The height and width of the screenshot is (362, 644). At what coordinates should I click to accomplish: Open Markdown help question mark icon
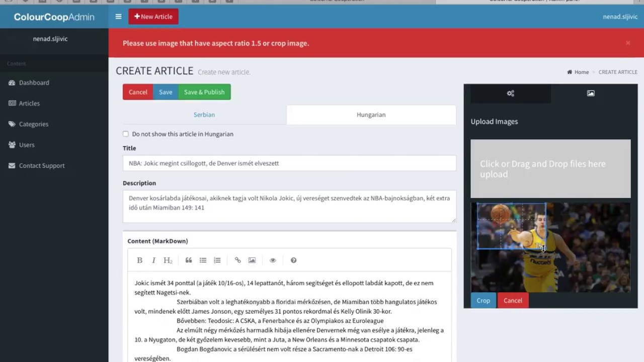293,260
